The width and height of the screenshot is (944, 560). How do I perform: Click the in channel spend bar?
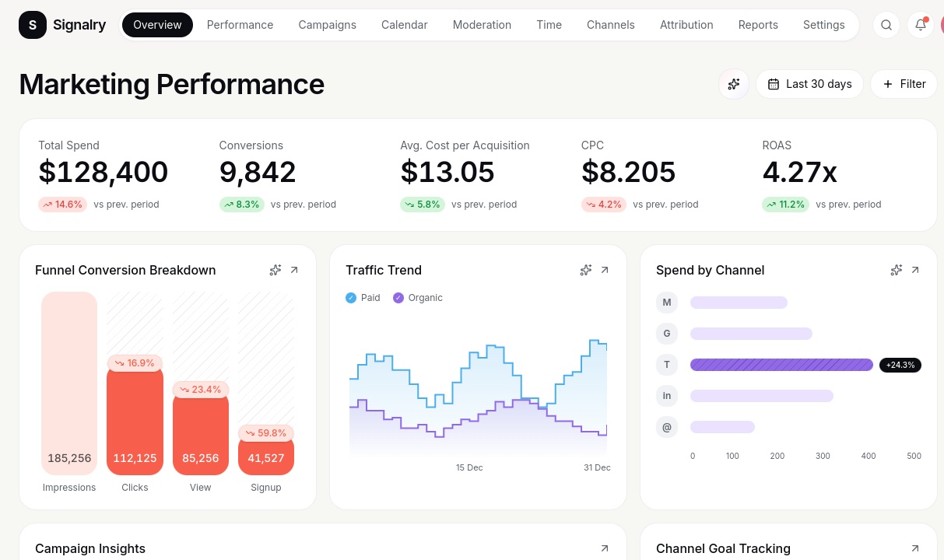(x=762, y=396)
